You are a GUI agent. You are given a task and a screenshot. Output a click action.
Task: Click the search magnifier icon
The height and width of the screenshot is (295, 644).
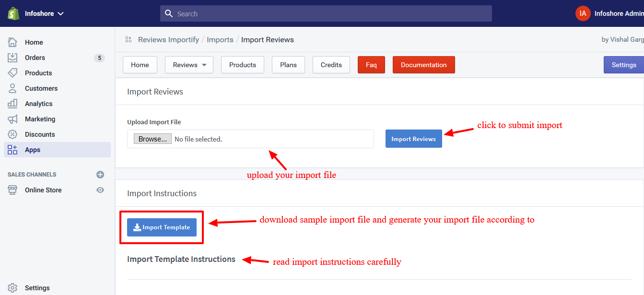(x=169, y=13)
